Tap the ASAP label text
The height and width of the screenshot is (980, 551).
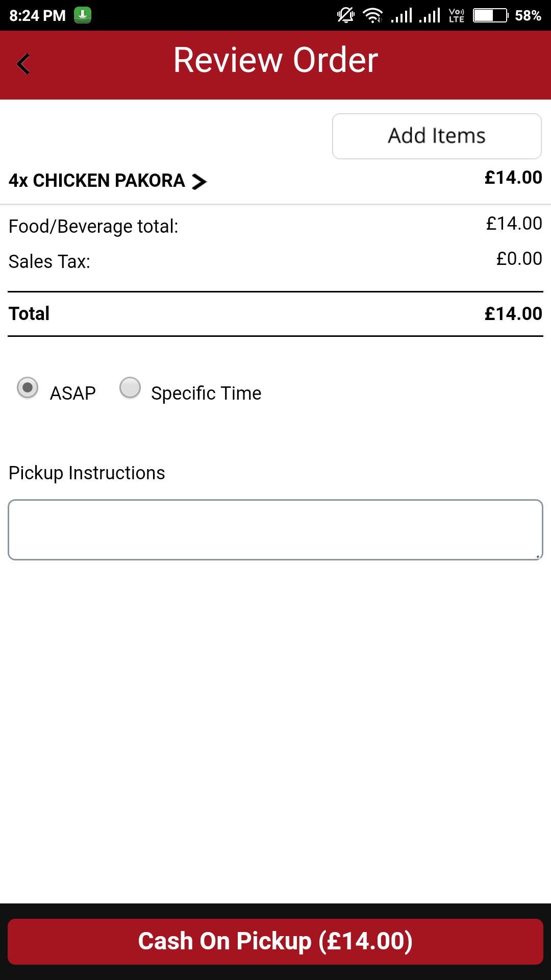click(73, 394)
